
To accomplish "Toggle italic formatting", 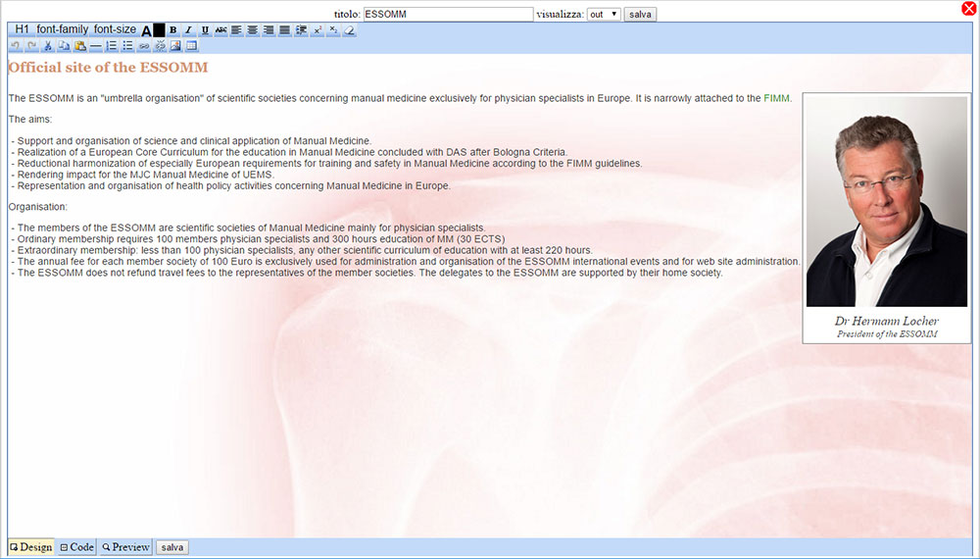I will click(189, 30).
